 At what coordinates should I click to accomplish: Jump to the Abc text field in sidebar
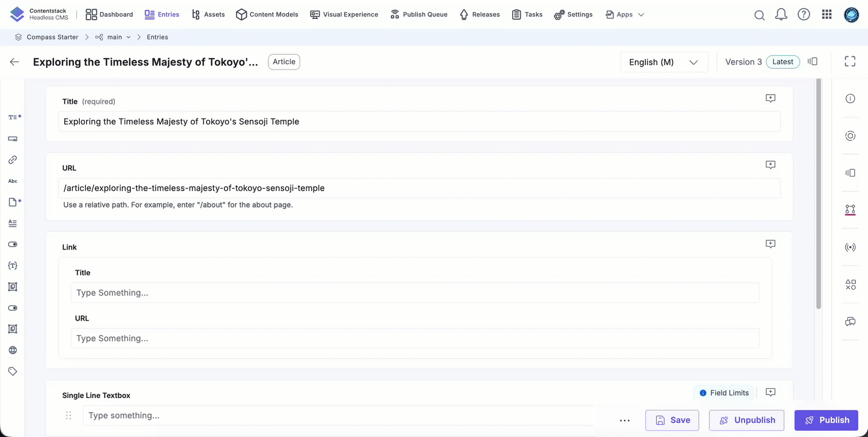pos(13,181)
